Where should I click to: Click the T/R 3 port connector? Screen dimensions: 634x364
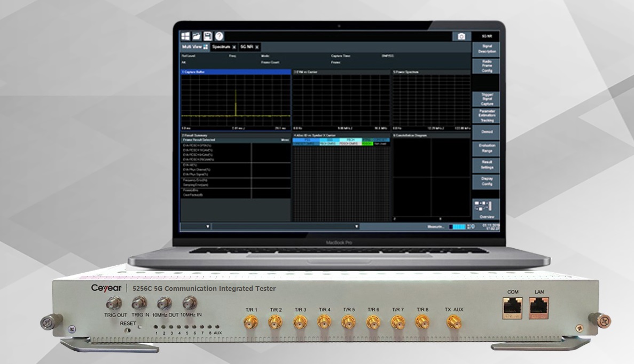click(300, 322)
